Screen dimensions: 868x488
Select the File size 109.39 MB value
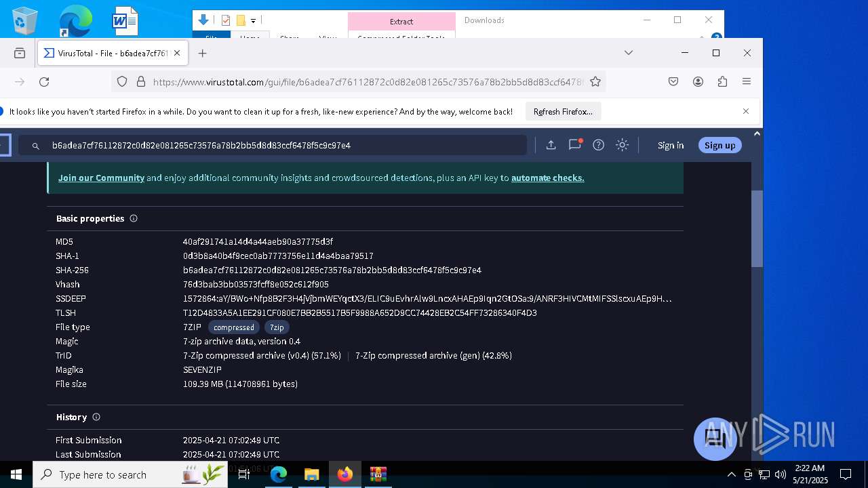pos(240,384)
